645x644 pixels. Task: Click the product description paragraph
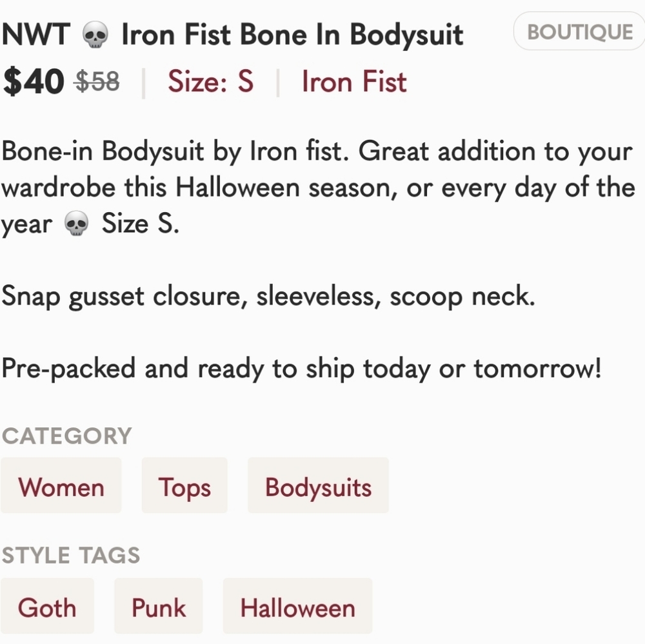pyautogui.click(x=316, y=187)
